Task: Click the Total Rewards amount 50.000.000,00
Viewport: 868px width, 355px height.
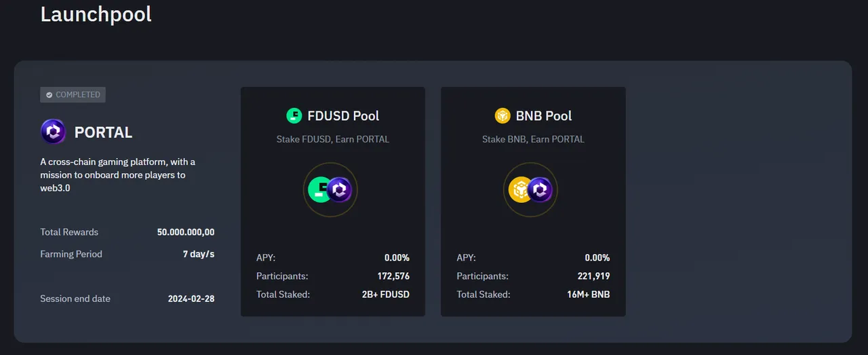Action: coord(186,232)
